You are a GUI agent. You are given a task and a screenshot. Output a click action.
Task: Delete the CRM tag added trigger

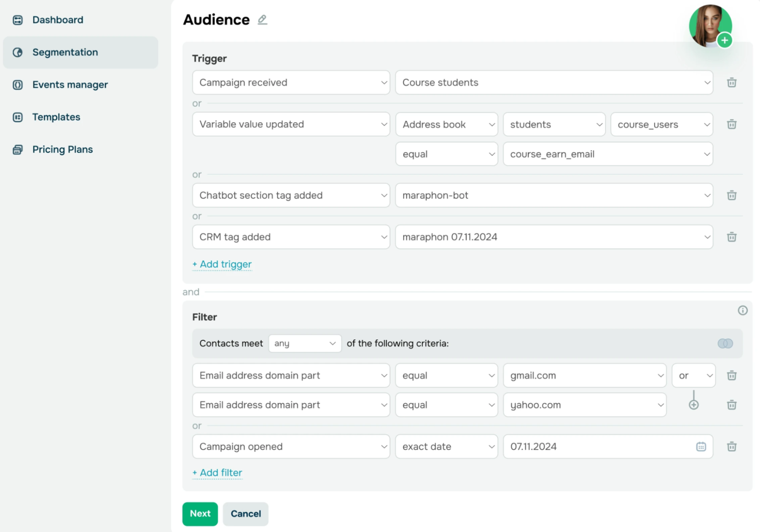coord(731,237)
